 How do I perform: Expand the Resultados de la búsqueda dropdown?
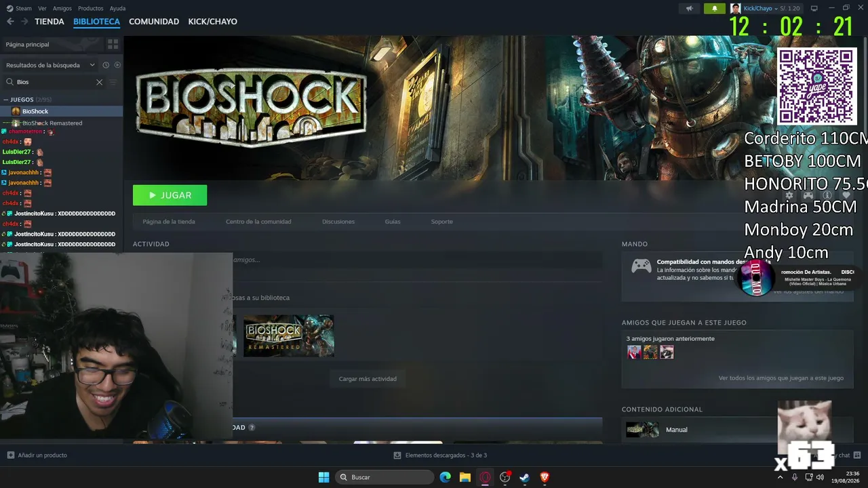pyautogui.click(x=51, y=65)
